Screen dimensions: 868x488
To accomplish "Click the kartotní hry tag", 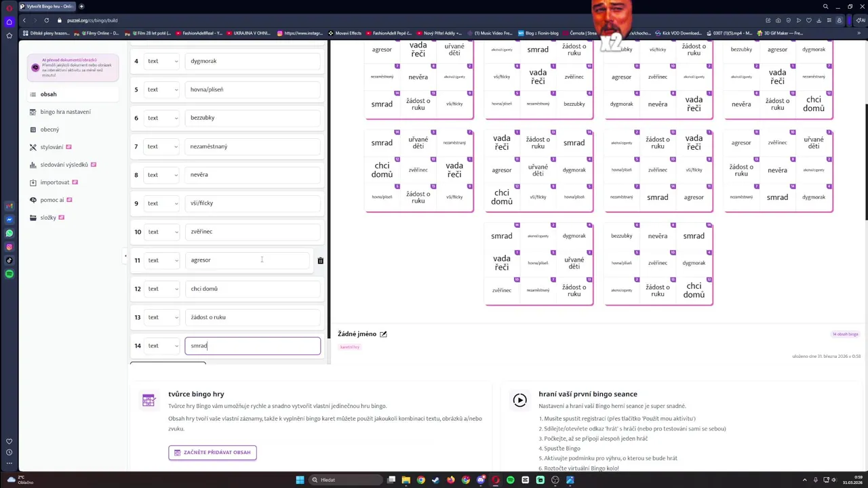I will 350,347.
